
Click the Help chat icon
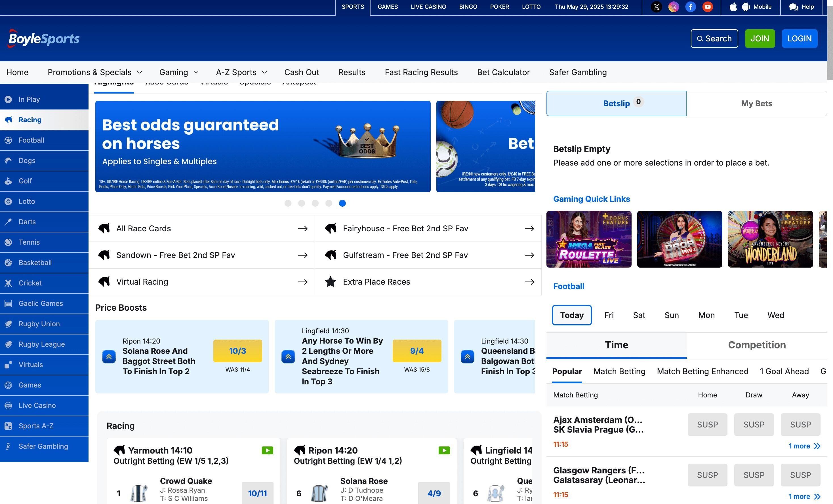[793, 7]
